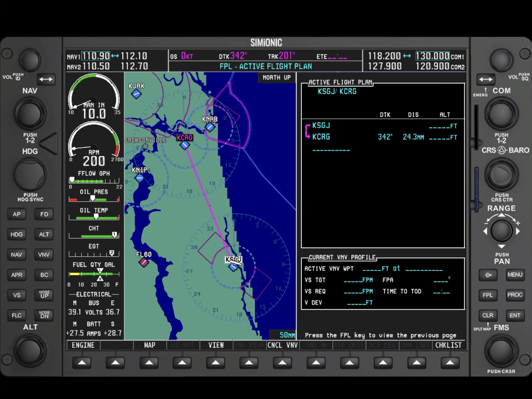Click the KNIP airport symbol on the map

(140, 178)
